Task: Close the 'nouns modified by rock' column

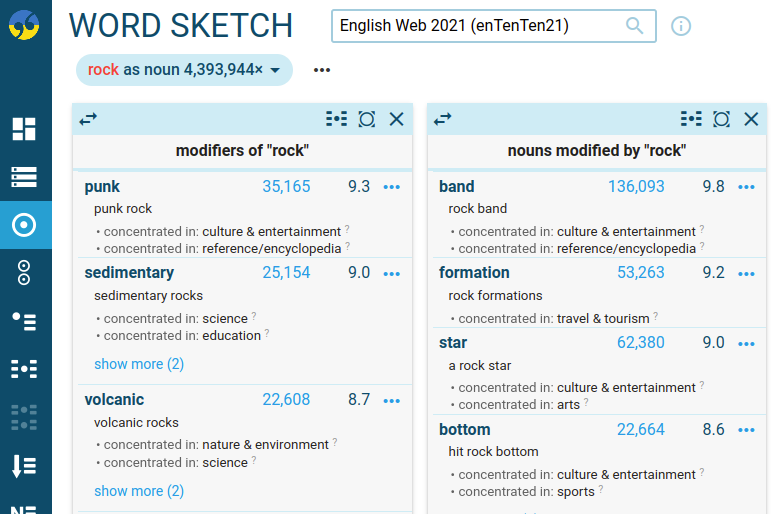Action: tap(751, 119)
